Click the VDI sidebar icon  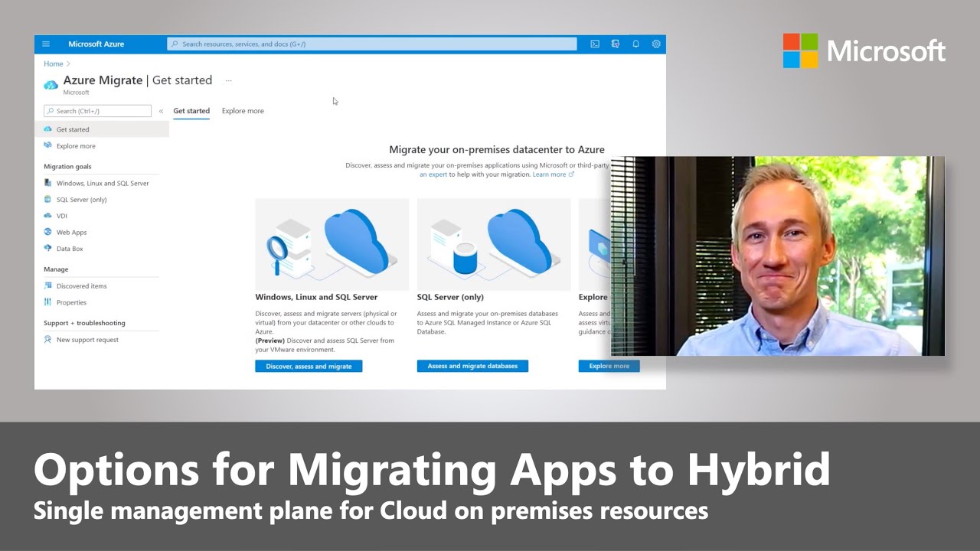coord(48,216)
